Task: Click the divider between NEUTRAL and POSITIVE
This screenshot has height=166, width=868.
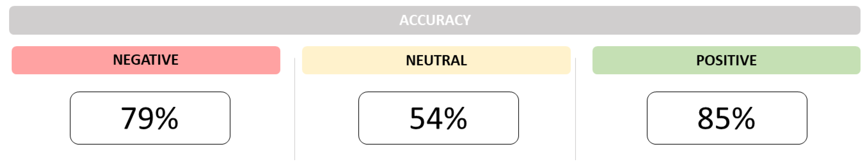Action: [x=576, y=109]
